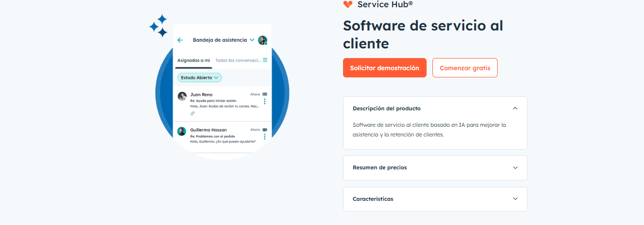Click the chat bubble icon on Guillermo Hassan's message
Screen dimensions: 644x225
(265, 130)
